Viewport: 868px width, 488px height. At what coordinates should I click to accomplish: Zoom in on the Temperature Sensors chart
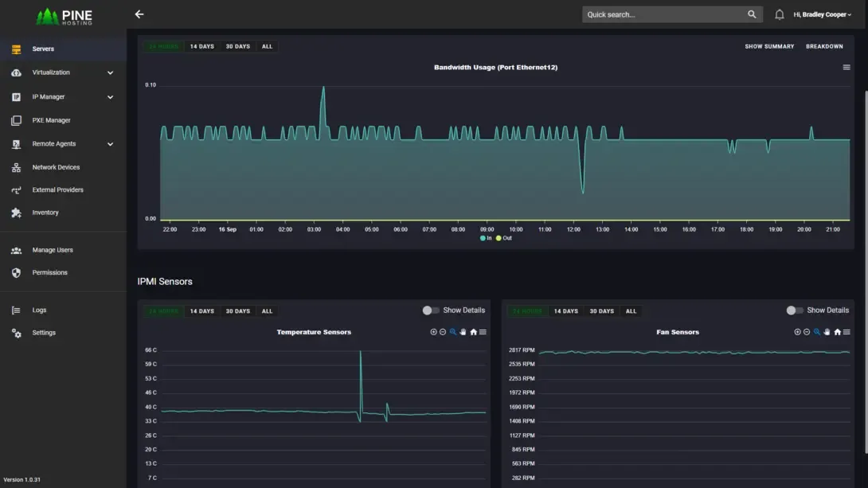pos(434,332)
